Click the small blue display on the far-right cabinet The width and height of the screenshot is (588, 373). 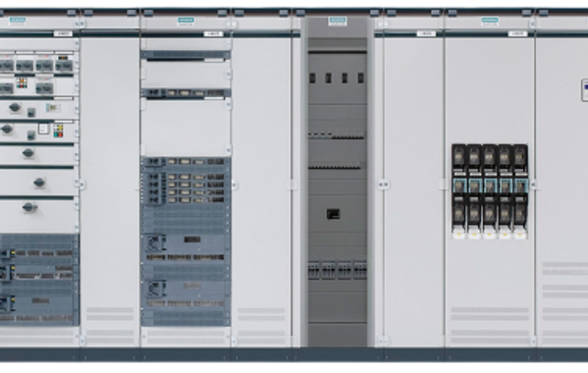point(585,90)
